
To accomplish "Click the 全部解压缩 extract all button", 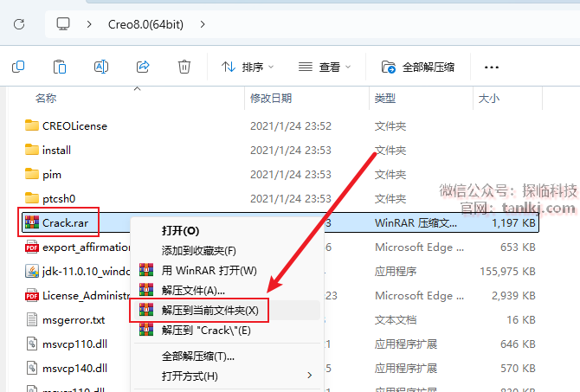I will (418, 67).
